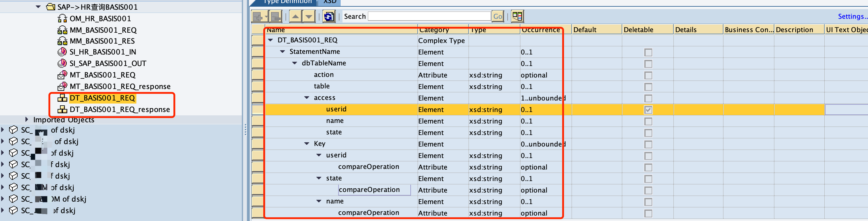This screenshot has width=868, height=221.
Task: Collapse DT_BASIS001_REQ root node
Action: pos(271,40)
